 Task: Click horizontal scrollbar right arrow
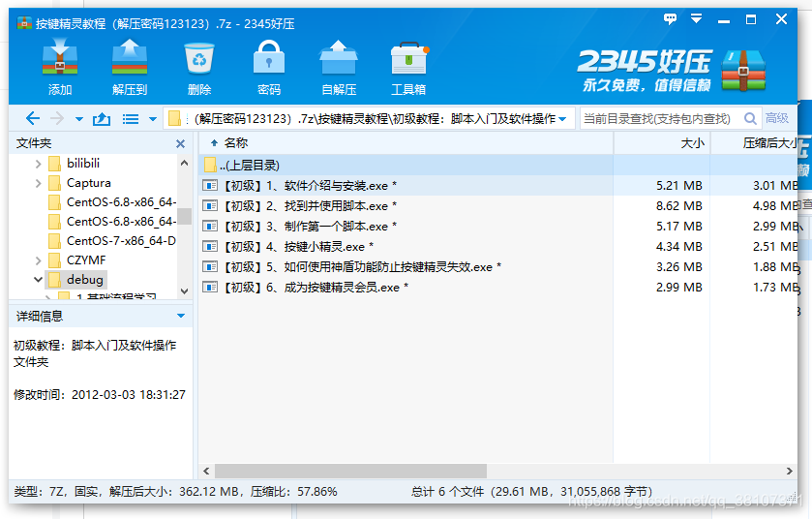tap(789, 471)
